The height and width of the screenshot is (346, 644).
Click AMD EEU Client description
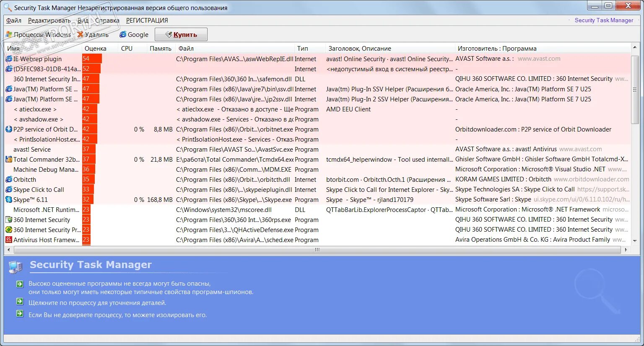pos(348,109)
